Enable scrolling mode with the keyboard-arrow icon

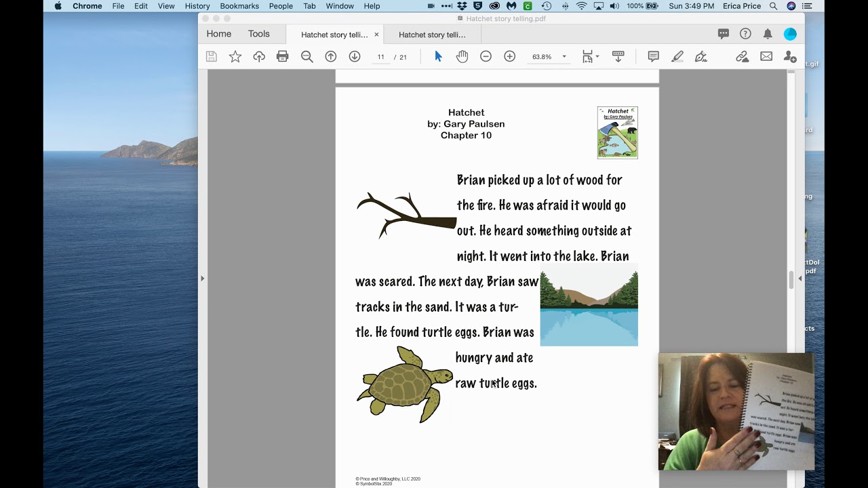(x=618, y=57)
